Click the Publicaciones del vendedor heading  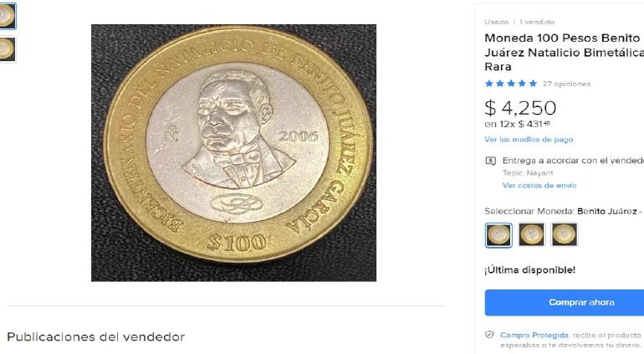[95, 336]
